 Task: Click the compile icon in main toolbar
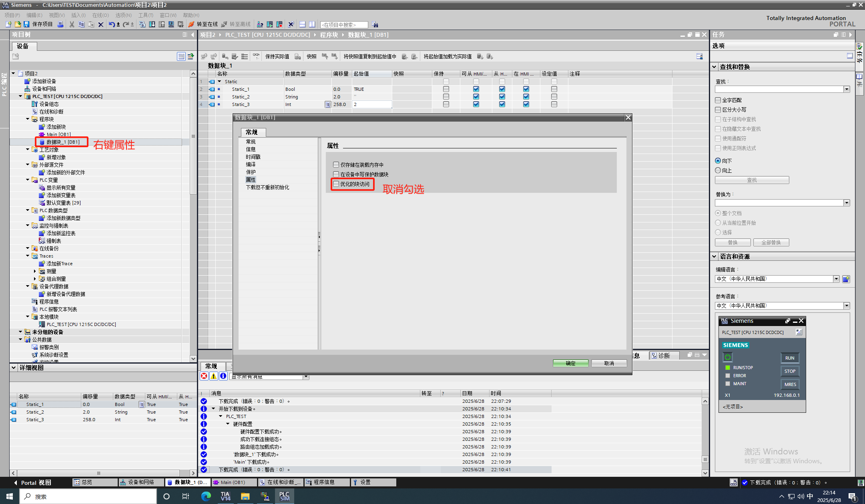point(142,24)
